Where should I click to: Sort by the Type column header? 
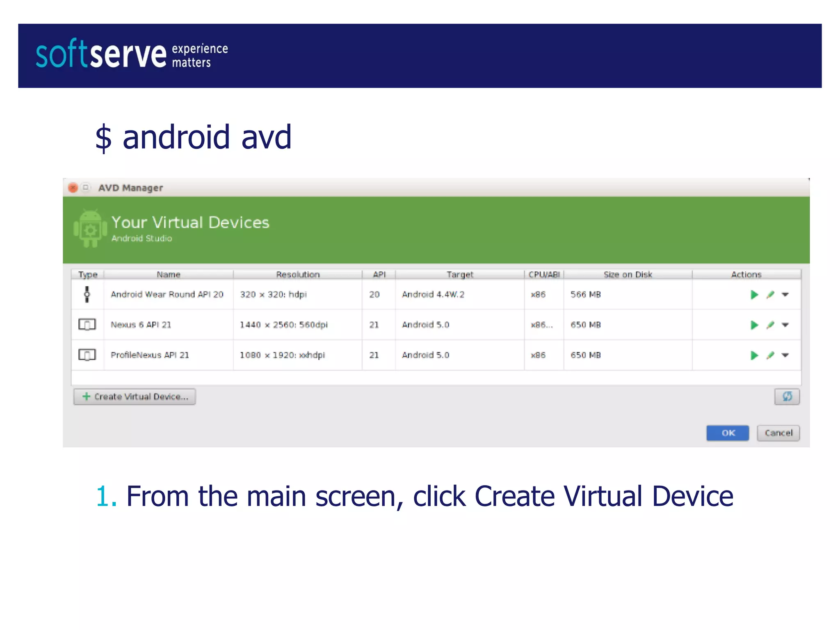(x=88, y=274)
